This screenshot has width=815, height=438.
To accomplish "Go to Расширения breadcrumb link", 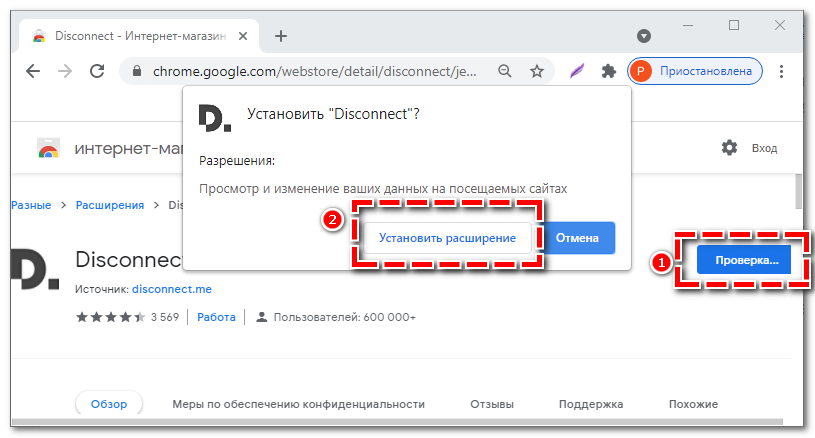I will coord(110,205).
